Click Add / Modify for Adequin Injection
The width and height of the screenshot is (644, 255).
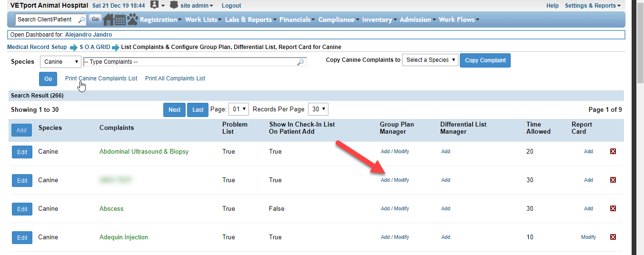[x=395, y=237]
